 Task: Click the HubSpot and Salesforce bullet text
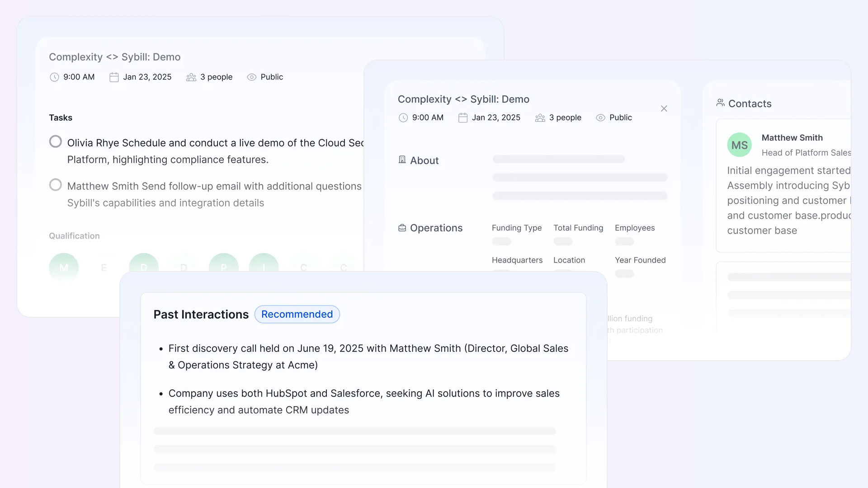point(364,402)
